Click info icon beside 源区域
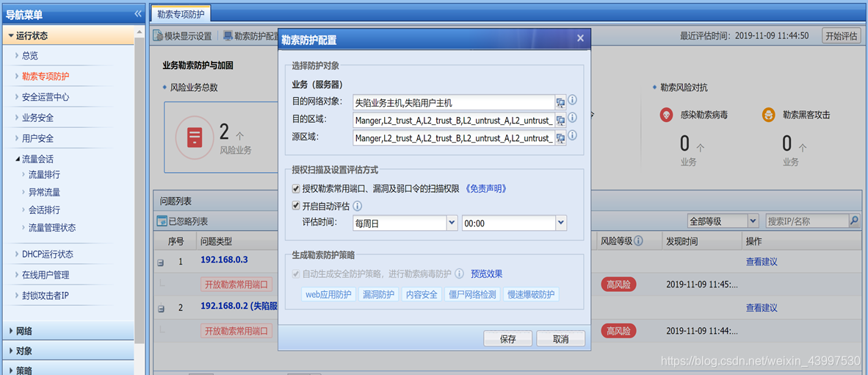The image size is (868, 375). point(573,135)
